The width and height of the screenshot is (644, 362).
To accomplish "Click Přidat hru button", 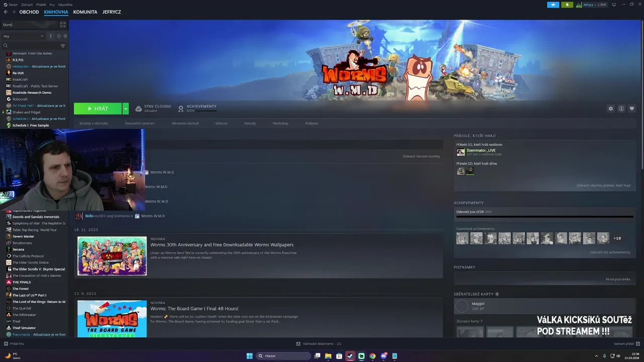I will click(x=14, y=343).
